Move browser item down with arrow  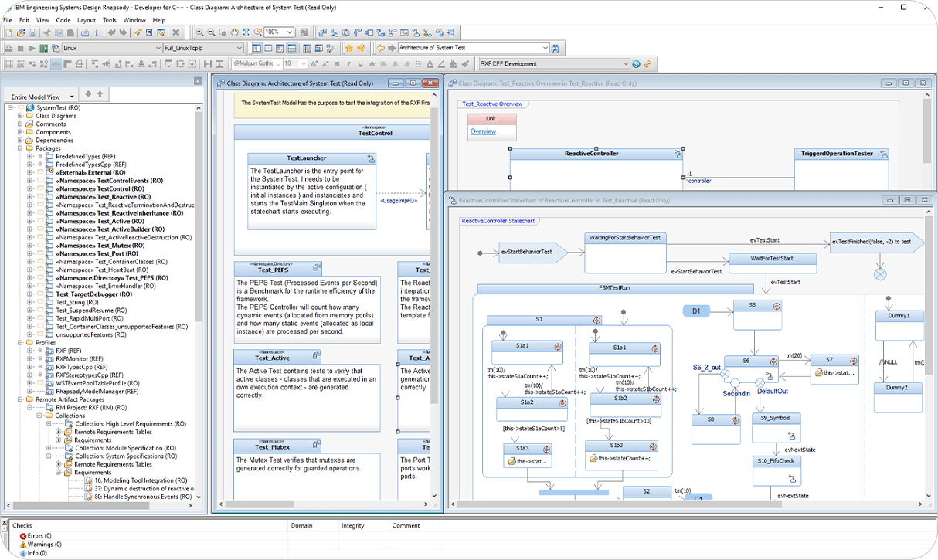88,94
